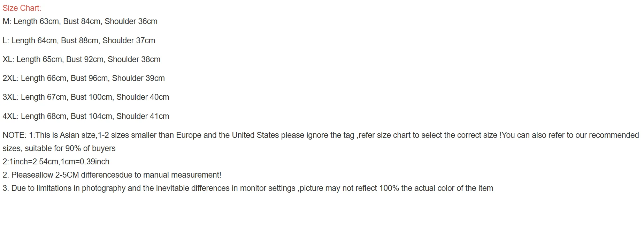Image resolution: width=644 pixels, height=231 pixels.
Task: Click "Shoulder 39cm" in the 2XL row
Action: coord(138,79)
